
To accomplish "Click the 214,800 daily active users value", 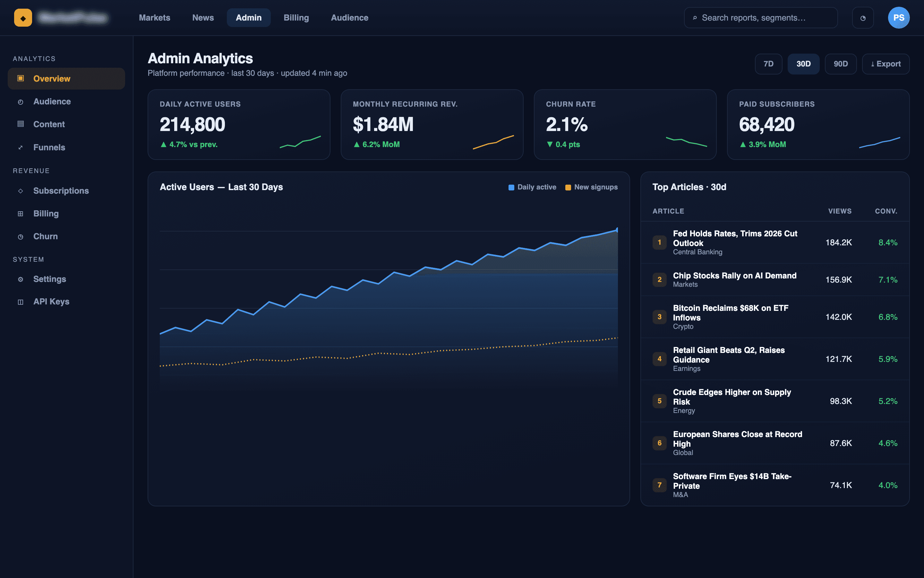I will [x=192, y=125].
